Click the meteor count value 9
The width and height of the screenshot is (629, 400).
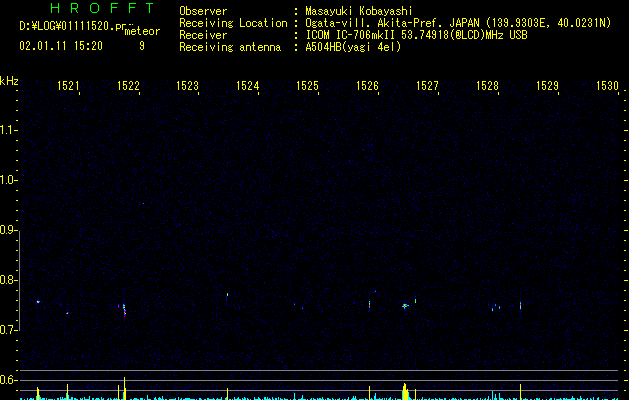[x=142, y=46]
